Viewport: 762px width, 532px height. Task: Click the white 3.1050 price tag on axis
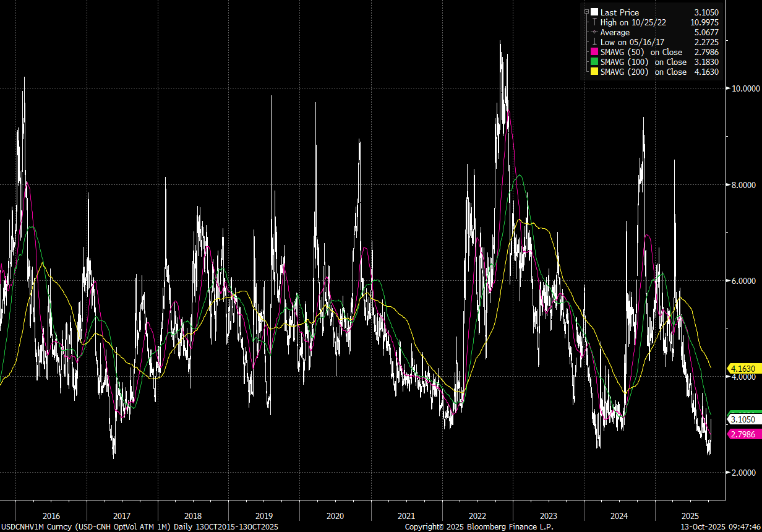(744, 419)
